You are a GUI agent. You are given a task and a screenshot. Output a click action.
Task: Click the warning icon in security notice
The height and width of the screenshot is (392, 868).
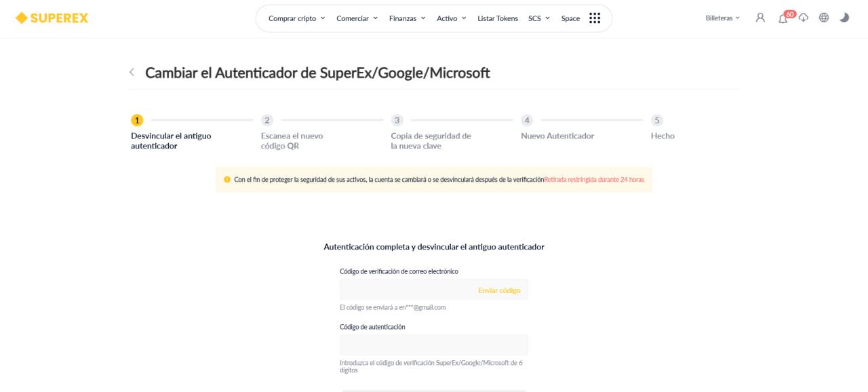(x=226, y=179)
